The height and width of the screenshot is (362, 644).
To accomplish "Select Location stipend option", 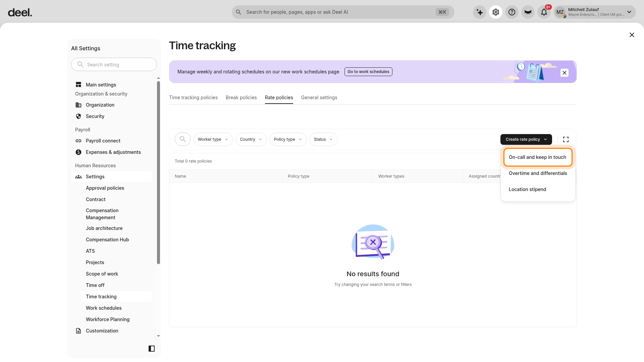I will pos(538,189).
